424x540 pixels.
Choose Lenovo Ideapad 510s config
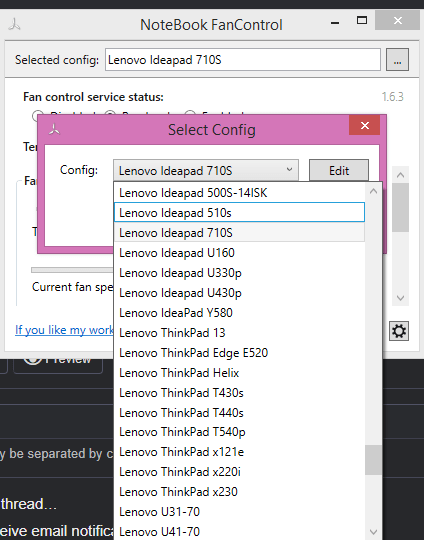(239, 212)
